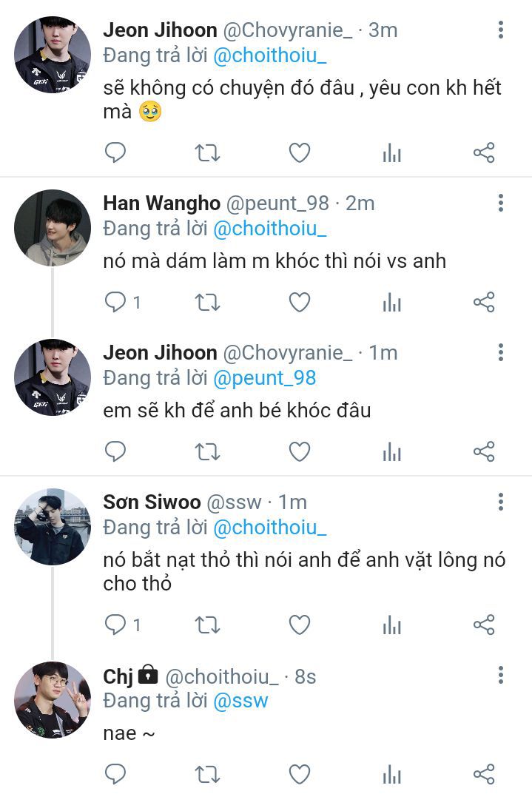View analytics for the first Jeon Jihoon tweet

pos(391,153)
